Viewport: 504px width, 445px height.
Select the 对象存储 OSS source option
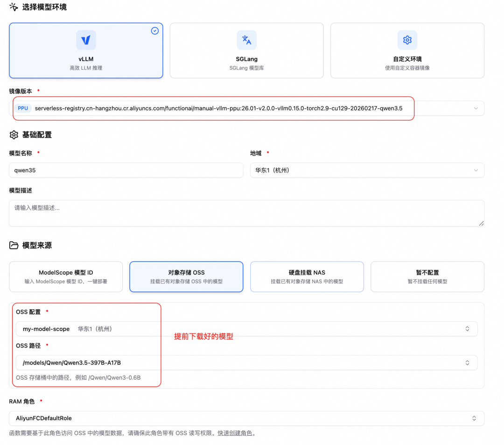[x=186, y=276]
